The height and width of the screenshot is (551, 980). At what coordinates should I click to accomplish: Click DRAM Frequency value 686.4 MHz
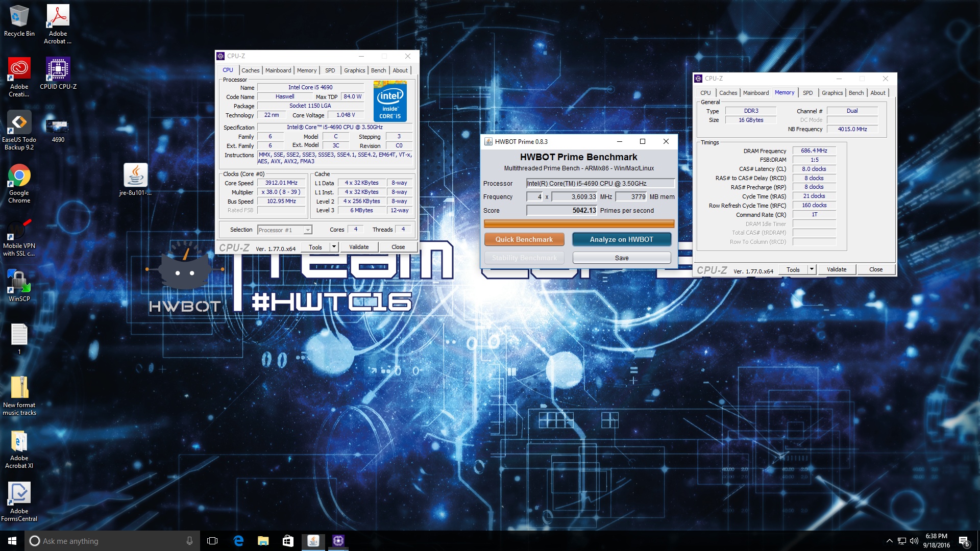pyautogui.click(x=814, y=151)
